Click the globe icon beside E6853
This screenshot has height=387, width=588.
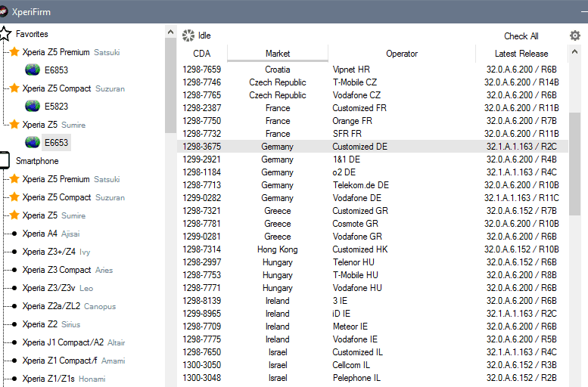pyautogui.click(x=33, y=70)
